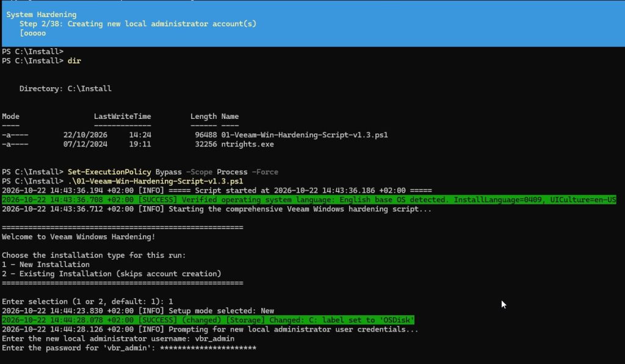Viewport: 625px width, 364px height.
Task: Select the 'Starting the comprehensive Veeam Windows hardening script' line
Action: (217, 209)
